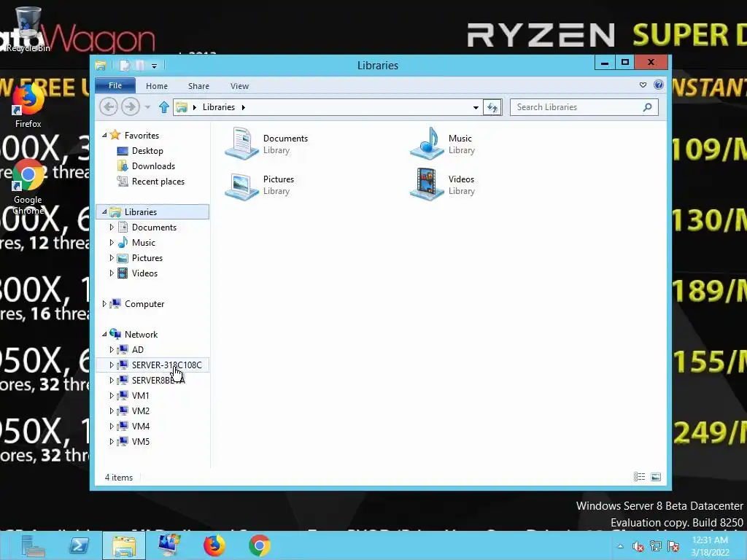Expand the Videos tree node

(x=112, y=273)
